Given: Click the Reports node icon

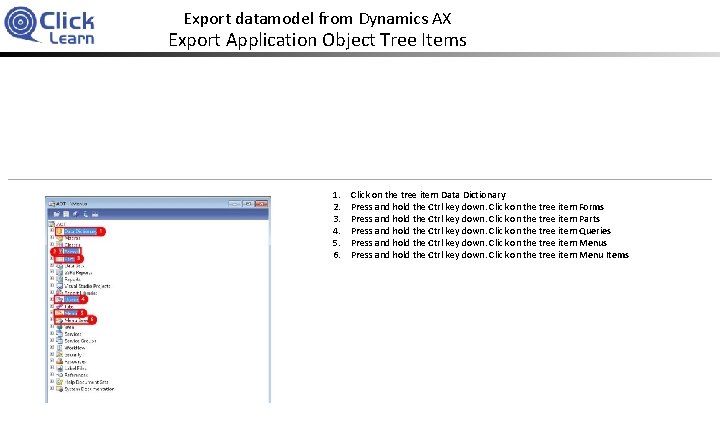Looking at the screenshot, I should coord(59,279).
